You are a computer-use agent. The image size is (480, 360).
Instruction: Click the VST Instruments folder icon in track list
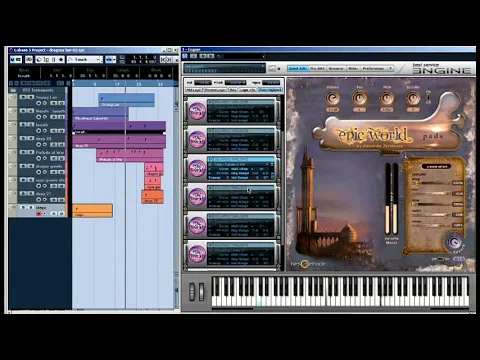click(x=13, y=90)
